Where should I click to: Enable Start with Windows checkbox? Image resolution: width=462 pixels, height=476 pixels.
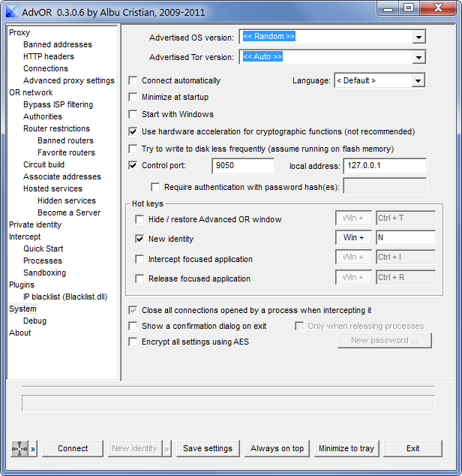point(133,114)
